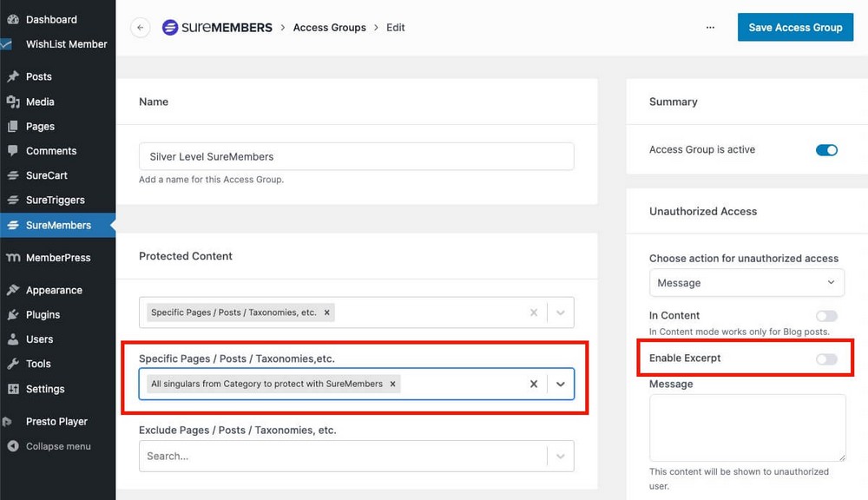Image resolution: width=868 pixels, height=500 pixels.
Task: Click the 'Unauthorized Access' panel heading
Action: click(703, 212)
